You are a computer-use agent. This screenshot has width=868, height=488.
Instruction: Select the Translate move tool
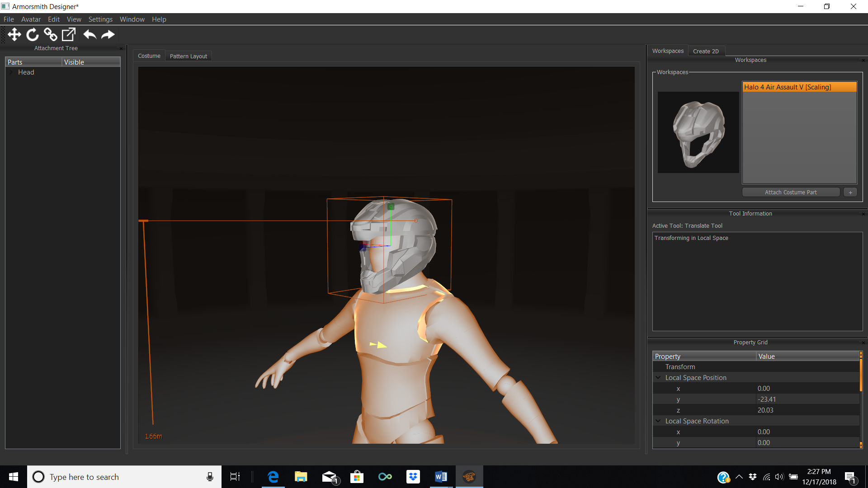(14, 34)
